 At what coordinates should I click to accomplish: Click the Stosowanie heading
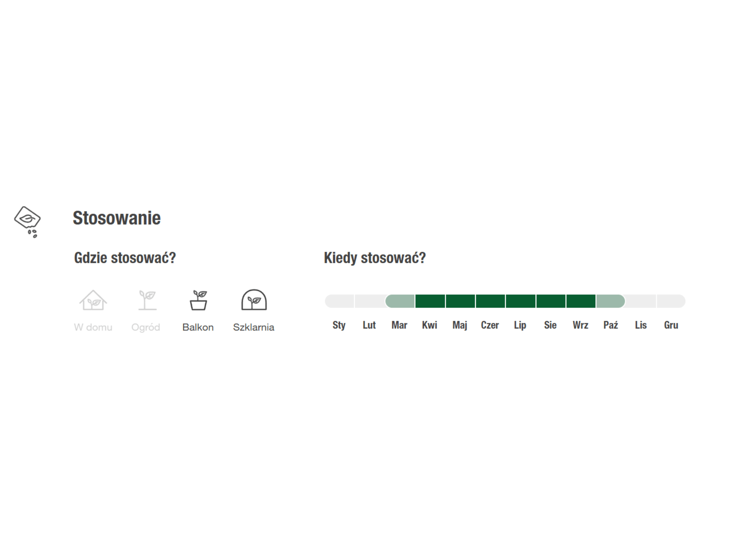click(x=117, y=218)
